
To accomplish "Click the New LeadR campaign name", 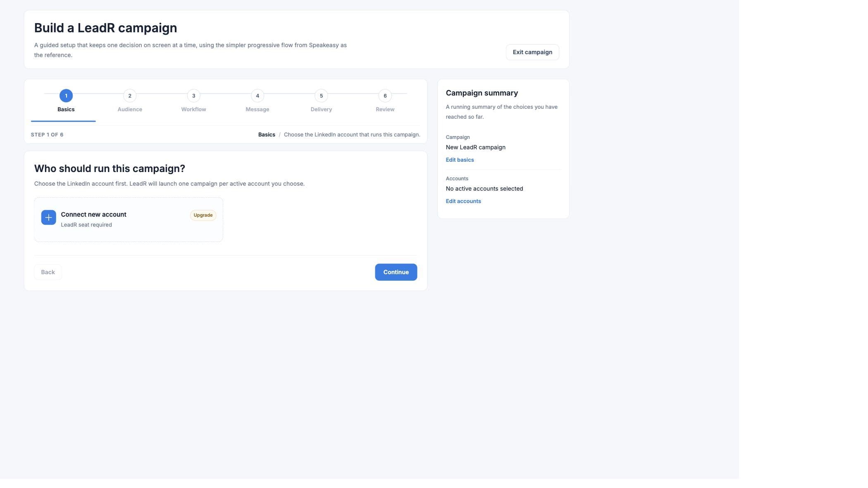I will point(475,147).
